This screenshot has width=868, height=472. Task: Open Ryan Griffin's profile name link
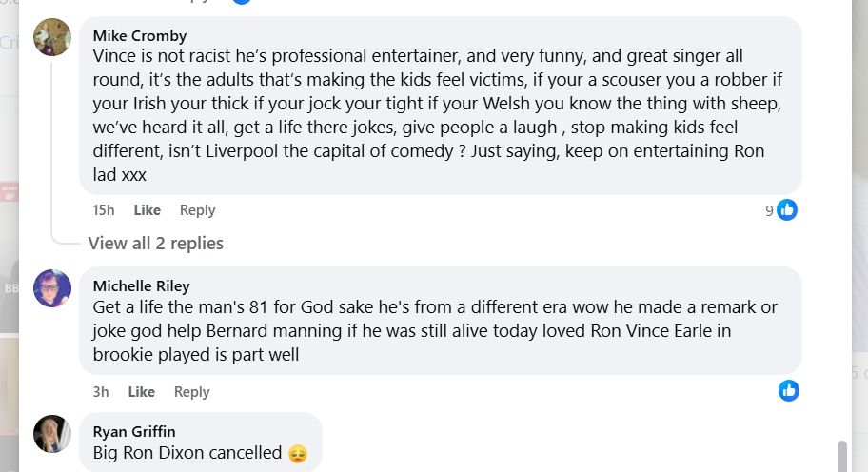tap(134, 431)
